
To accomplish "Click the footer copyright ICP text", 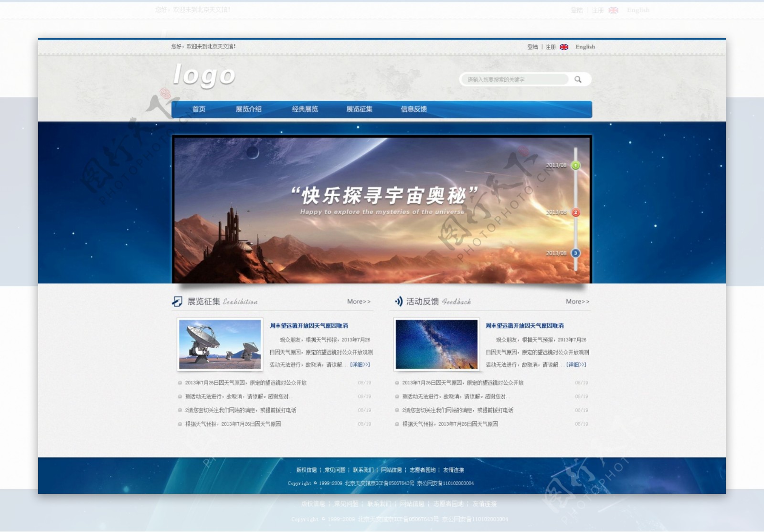I will pos(381,483).
